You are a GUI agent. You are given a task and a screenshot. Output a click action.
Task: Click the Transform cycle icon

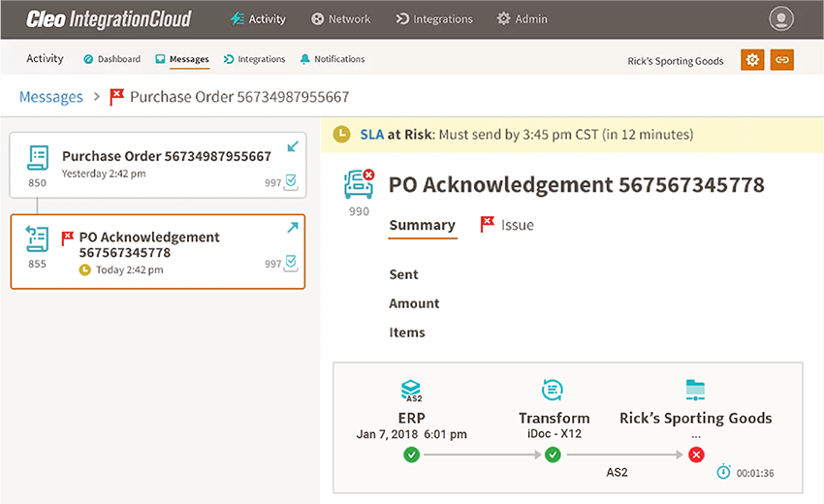(x=553, y=390)
